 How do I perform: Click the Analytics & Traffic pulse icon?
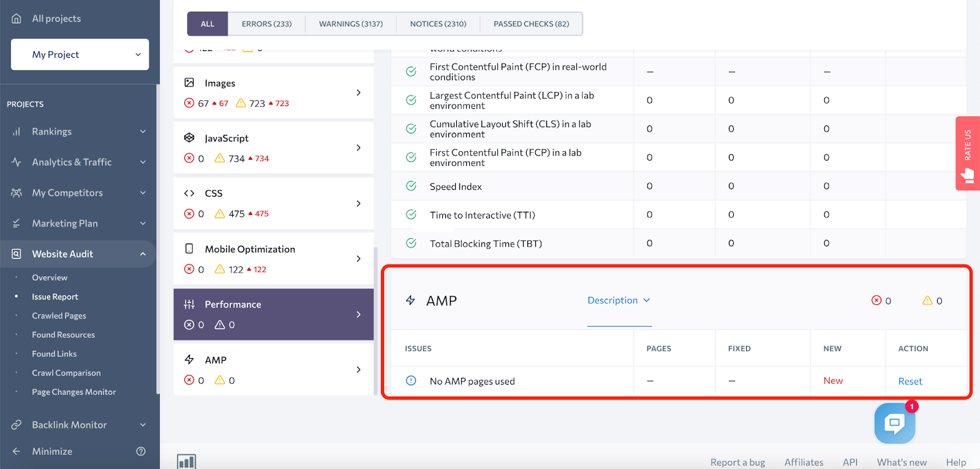click(x=17, y=162)
